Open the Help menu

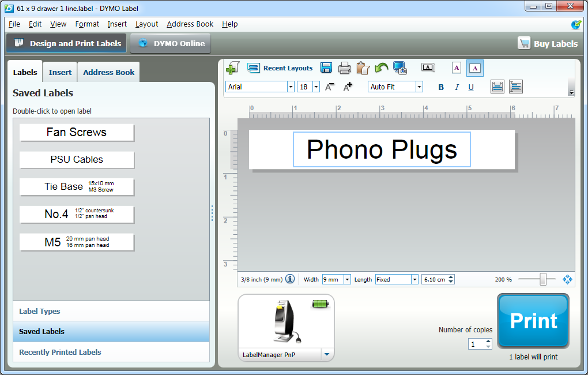(229, 24)
